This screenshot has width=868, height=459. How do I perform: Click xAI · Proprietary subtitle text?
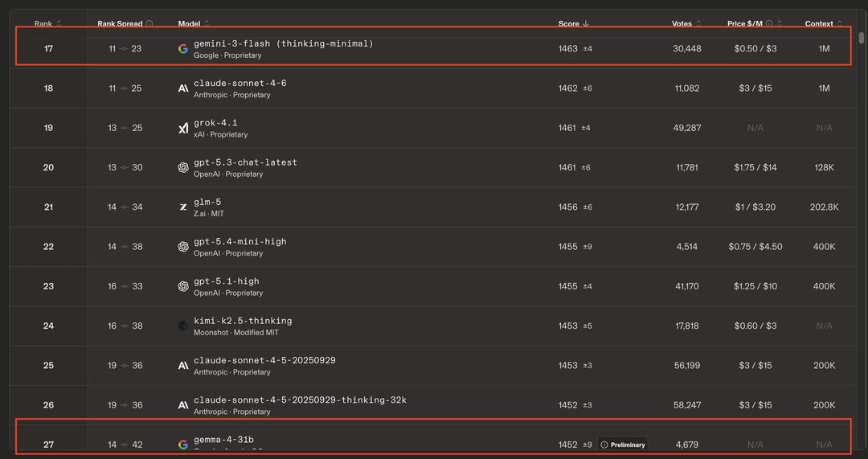point(220,134)
